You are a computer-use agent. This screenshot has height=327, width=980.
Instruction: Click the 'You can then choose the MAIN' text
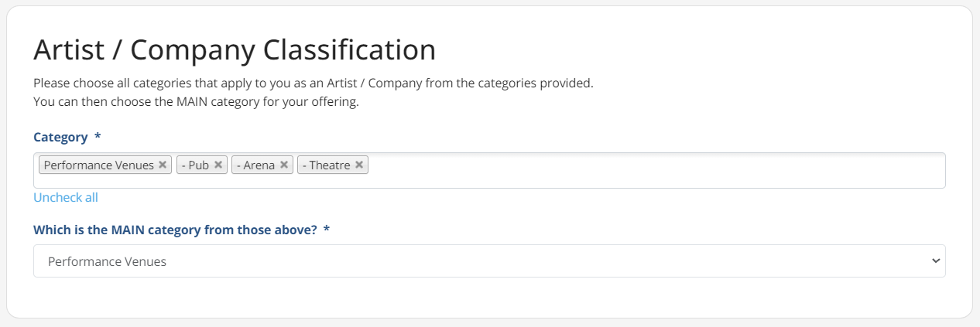tap(196, 101)
